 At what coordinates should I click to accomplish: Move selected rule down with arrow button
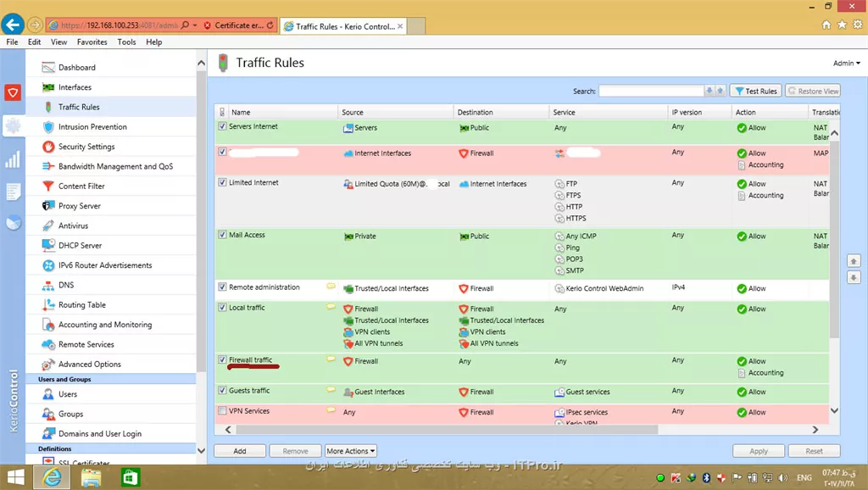pyautogui.click(x=853, y=277)
